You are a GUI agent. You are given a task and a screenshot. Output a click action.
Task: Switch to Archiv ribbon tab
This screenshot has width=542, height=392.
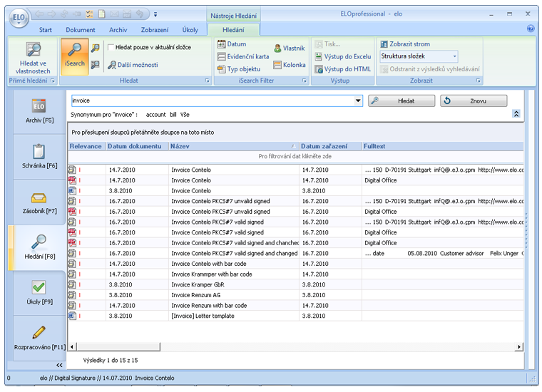(x=118, y=30)
